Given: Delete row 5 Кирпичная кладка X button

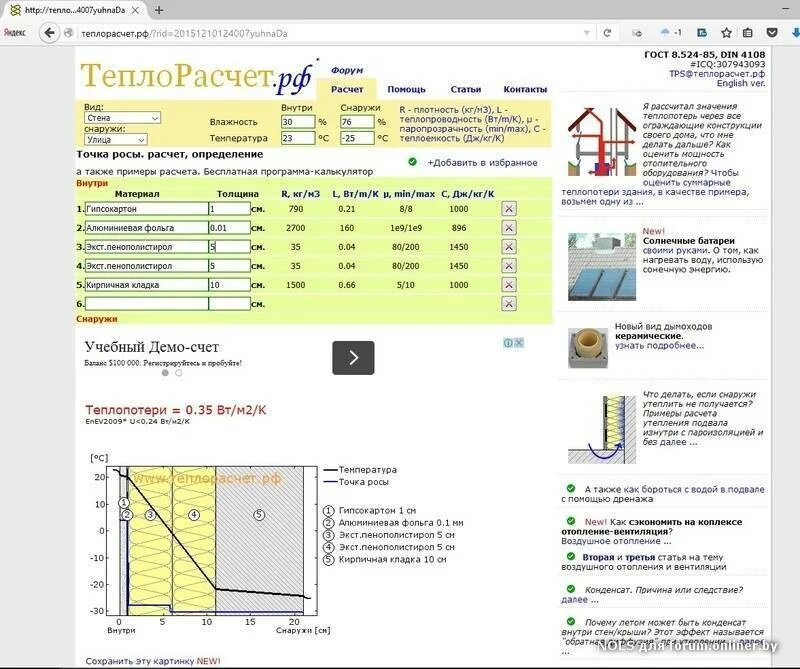Looking at the screenshot, I should tap(509, 285).
